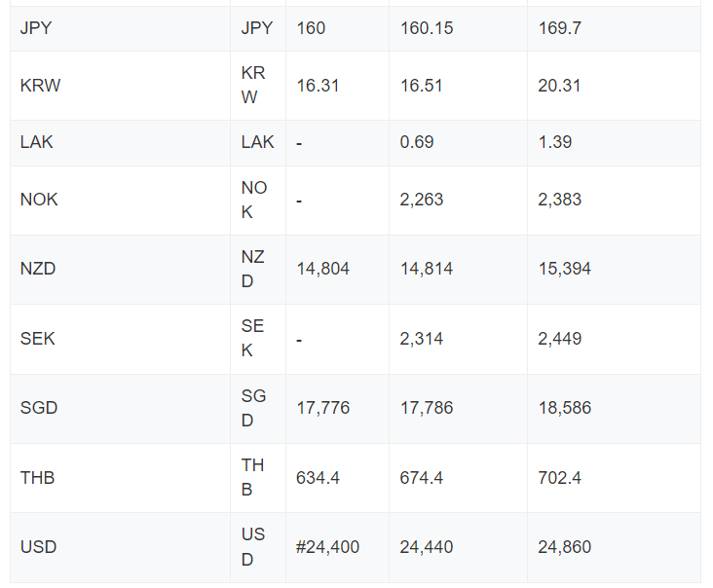Select the KRW rate 20.31
The image size is (713, 588).
pyautogui.click(x=559, y=86)
